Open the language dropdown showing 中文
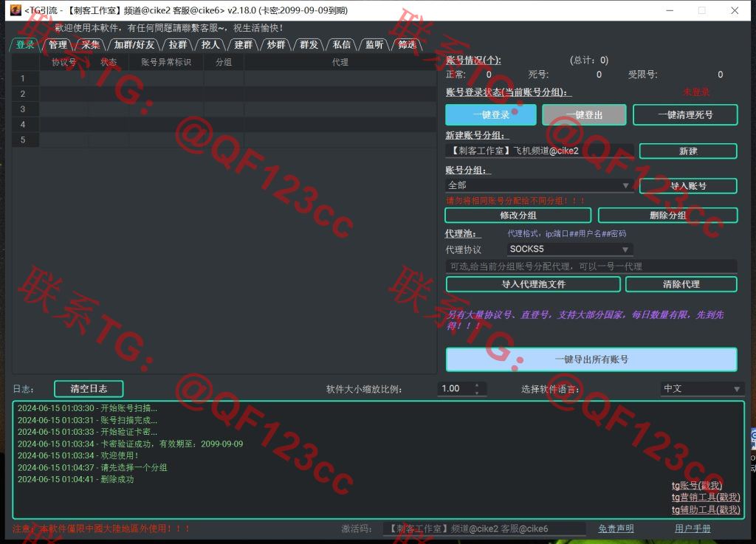The height and width of the screenshot is (544, 756). (x=702, y=389)
